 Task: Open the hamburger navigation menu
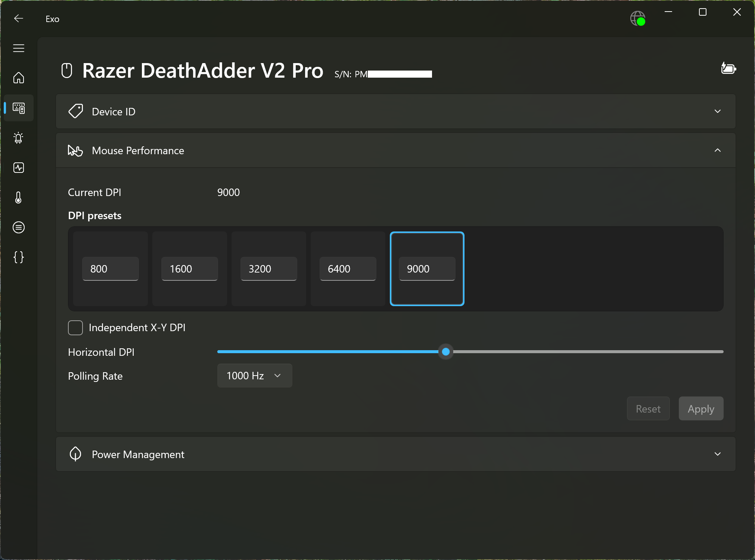tap(19, 48)
